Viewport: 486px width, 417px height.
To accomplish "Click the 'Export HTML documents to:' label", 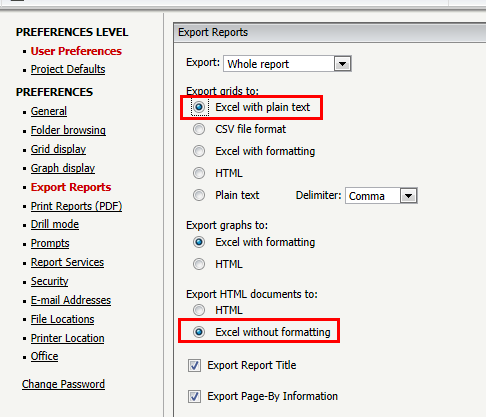I will click(252, 294).
